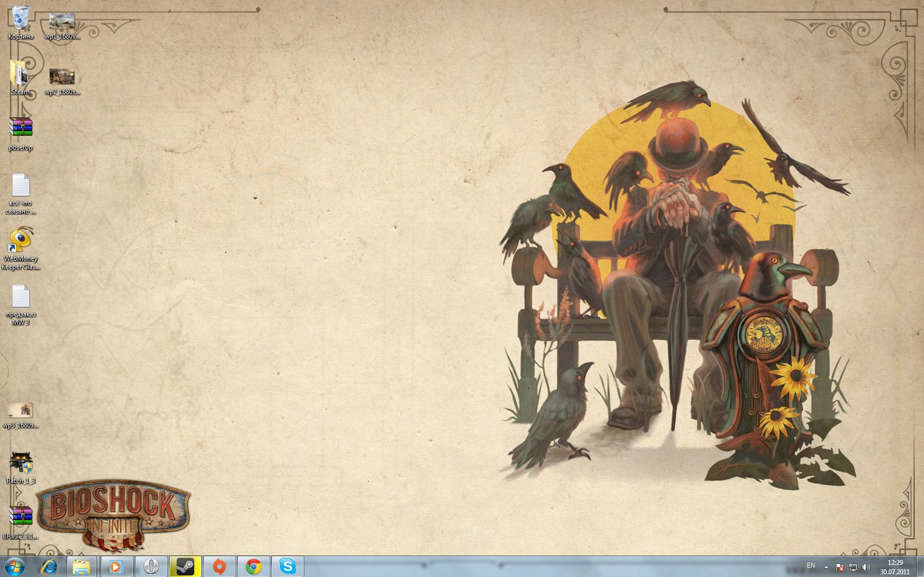Open the volume speaker control
This screenshot has height=577, width=924.
pyautogui.click(x=866, y=567)
